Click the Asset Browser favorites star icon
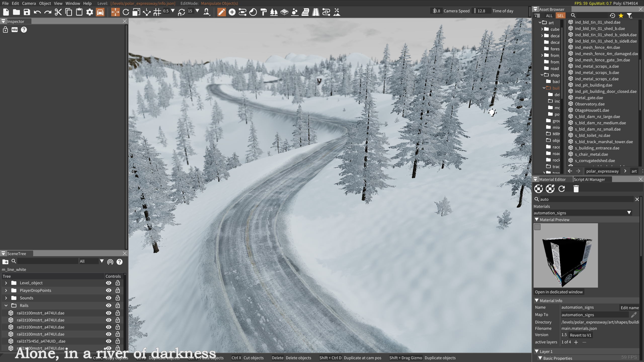The width and height of the screenshot is (644, 362). tap(621, 16)
